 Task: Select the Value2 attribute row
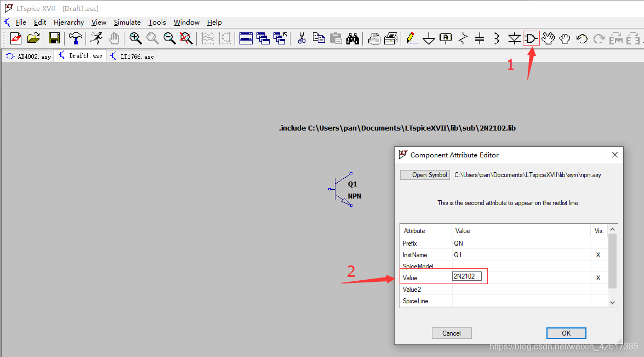coord(504,289)
